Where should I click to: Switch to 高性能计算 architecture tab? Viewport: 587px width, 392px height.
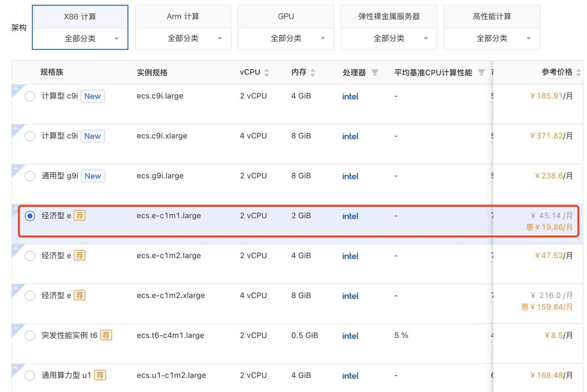click(x=492, y=17)
